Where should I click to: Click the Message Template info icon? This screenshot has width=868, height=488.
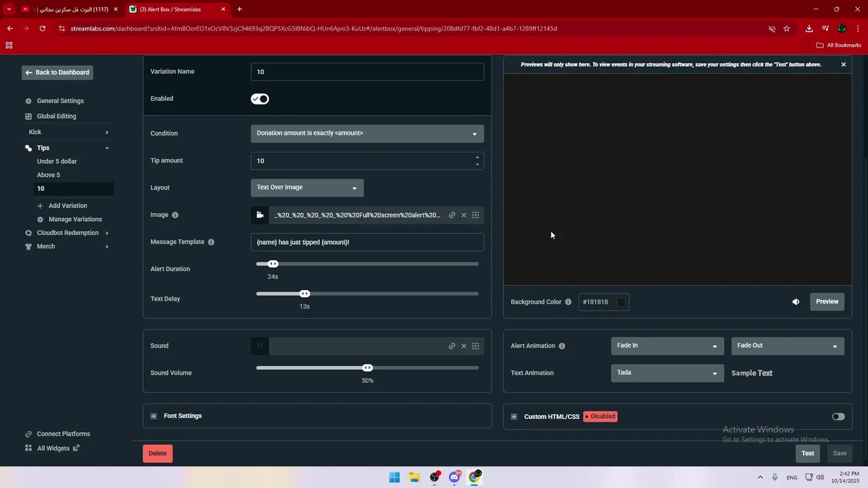pos(211,242)
